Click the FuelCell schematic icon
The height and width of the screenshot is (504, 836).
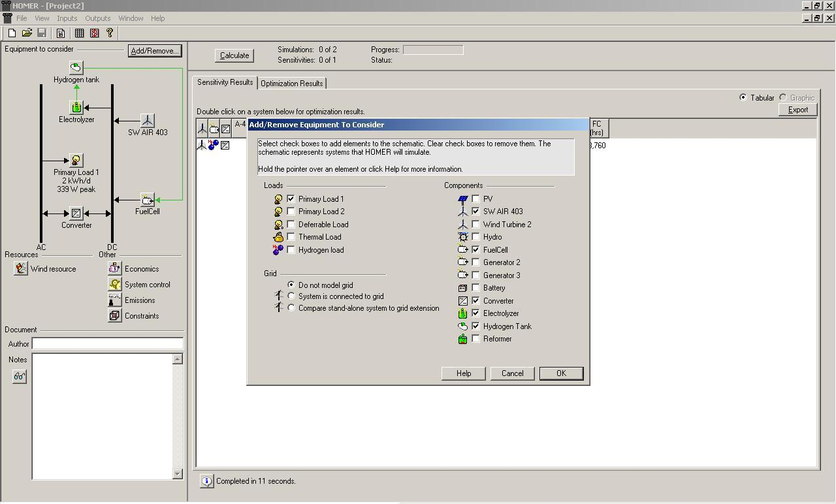click(x=148, y=200)
